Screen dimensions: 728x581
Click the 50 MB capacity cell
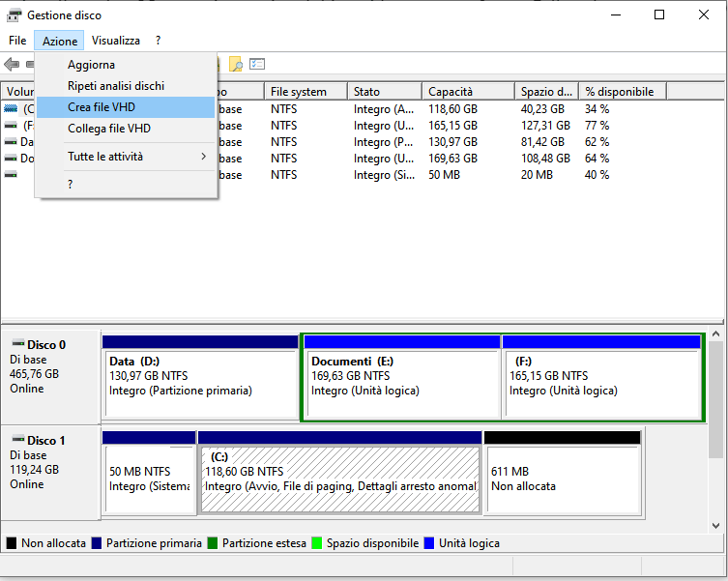(x=444, y=175)
